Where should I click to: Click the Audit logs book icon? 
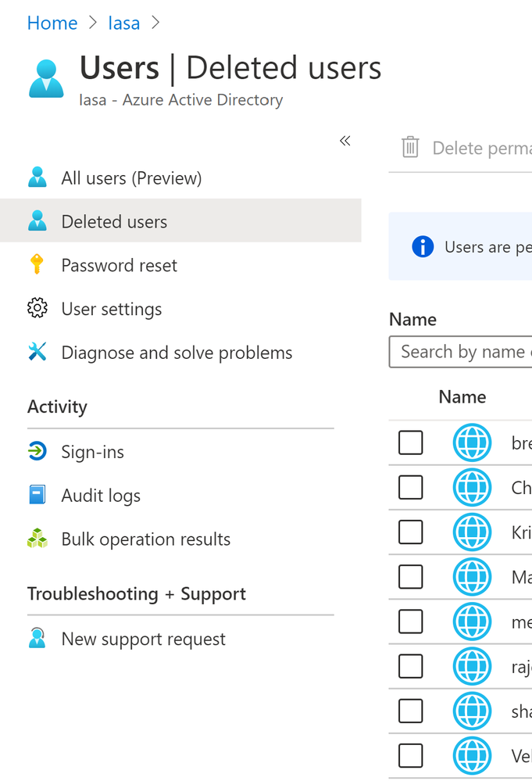tap(37, 495)
